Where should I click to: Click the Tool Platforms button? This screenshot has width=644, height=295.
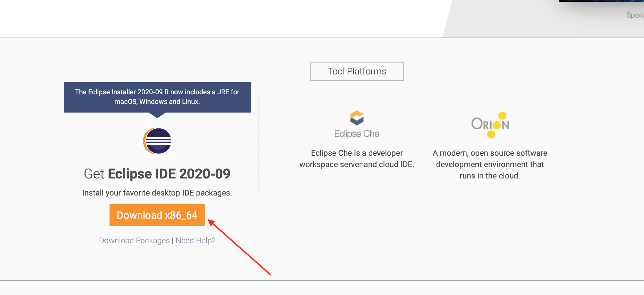click(x=357, y=71)
